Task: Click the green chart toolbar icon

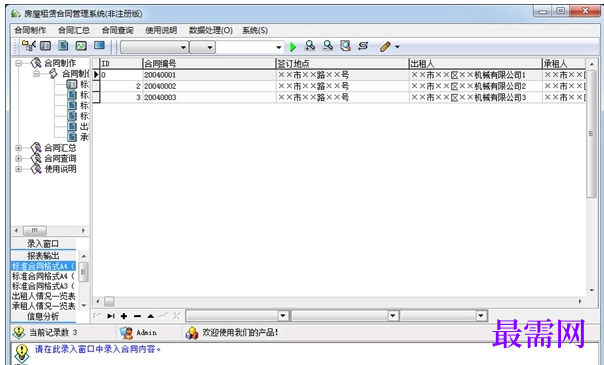Action: pyautogui.click(x=81, y=46)
